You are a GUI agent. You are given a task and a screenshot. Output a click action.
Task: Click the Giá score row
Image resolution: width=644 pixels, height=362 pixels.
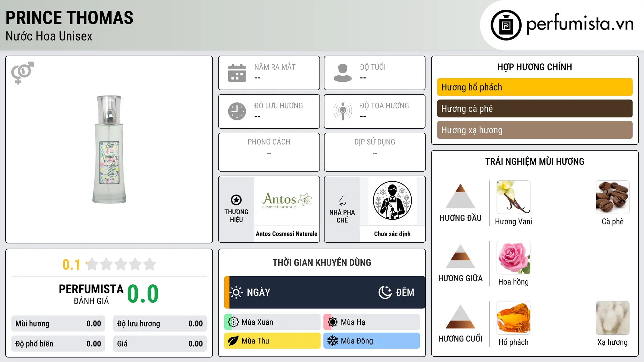click(x=160, y=344)
